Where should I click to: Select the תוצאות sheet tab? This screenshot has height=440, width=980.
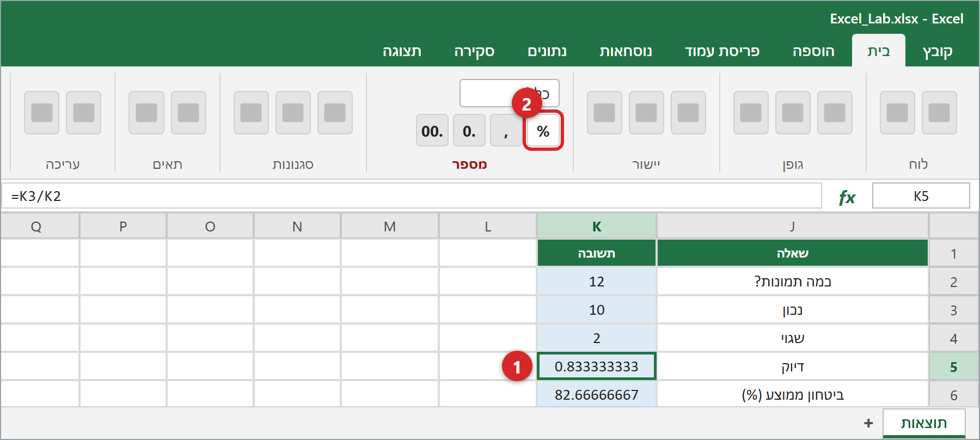(924, 423)
